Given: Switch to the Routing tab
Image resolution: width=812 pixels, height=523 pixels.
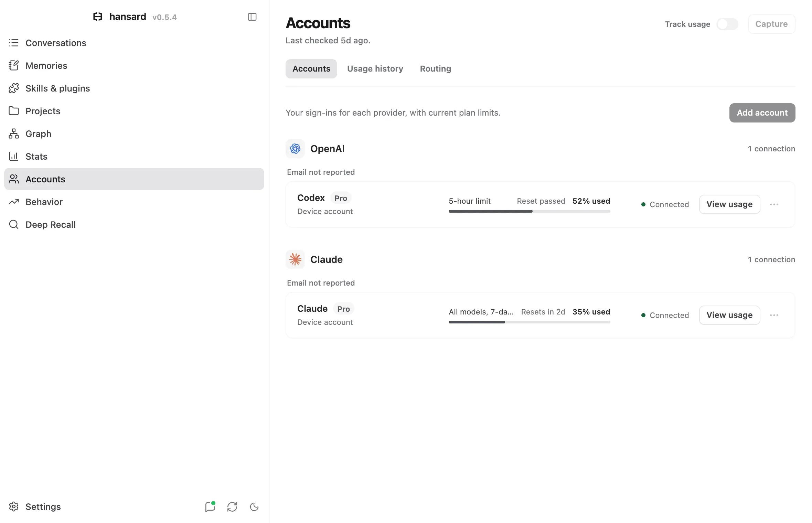Looking at the screenshot, I should [435, 69].
